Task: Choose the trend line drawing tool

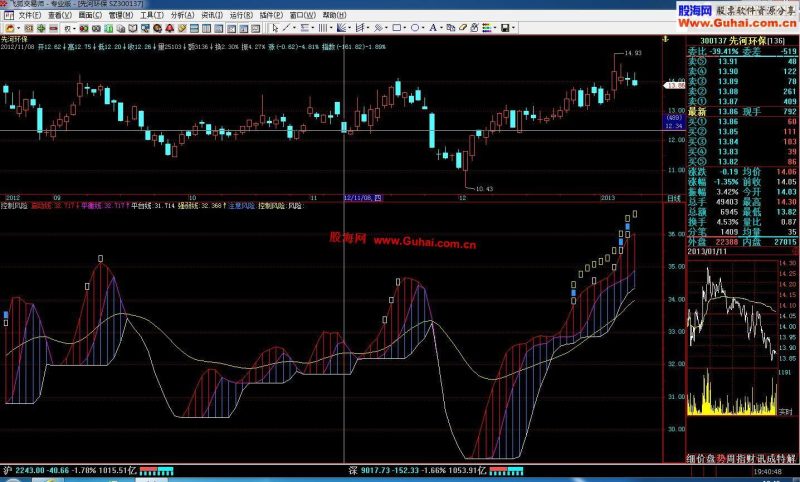Action: [286, 28]
